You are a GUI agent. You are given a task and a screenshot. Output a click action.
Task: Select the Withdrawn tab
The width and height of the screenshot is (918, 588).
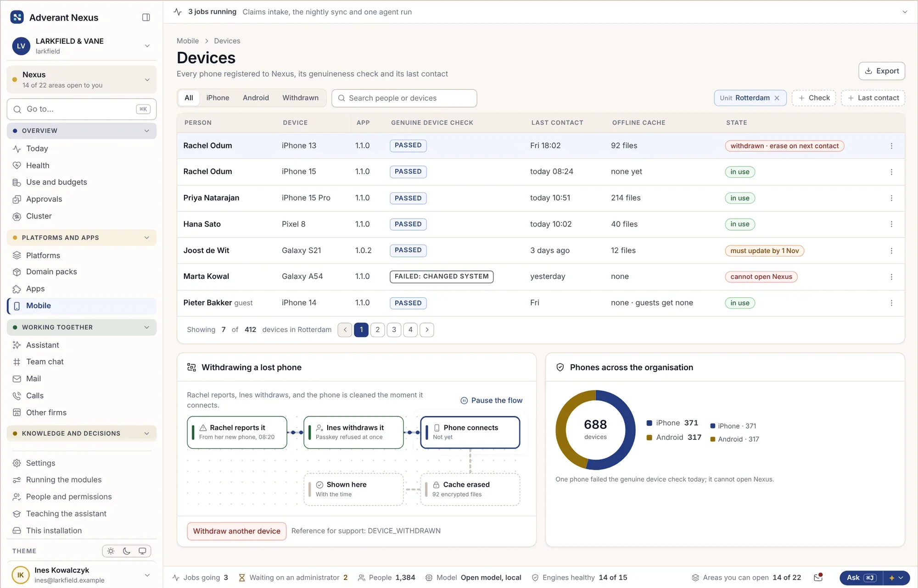(300, 98)
